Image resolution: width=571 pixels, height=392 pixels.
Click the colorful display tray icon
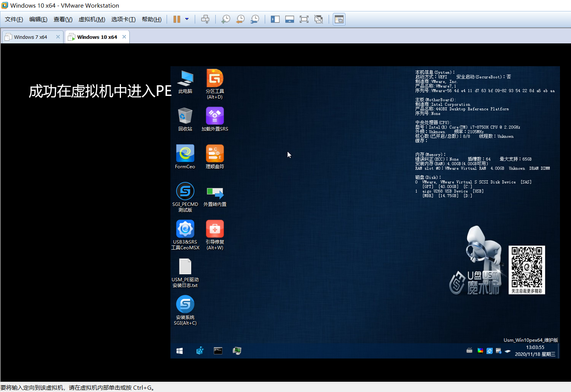480,351
